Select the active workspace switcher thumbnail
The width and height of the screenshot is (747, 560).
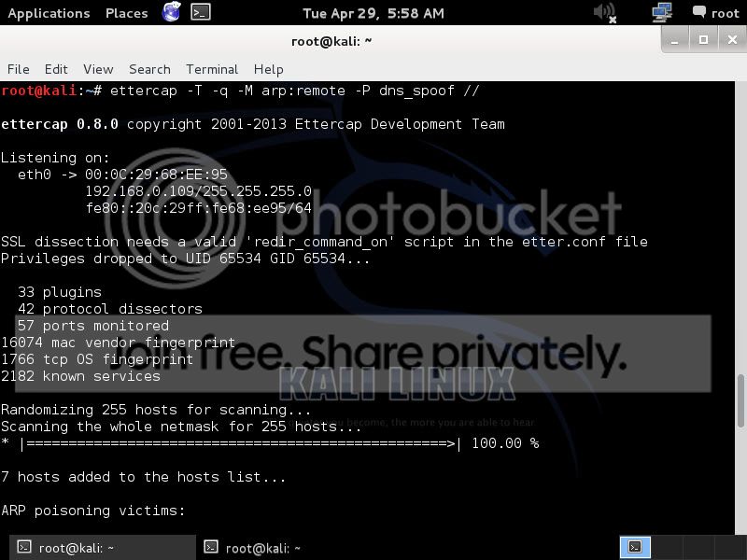(x=635, y=547)
